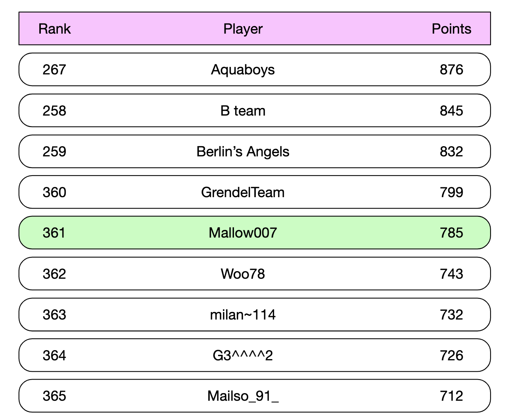Select the Aquaboys leaderboard row

tap(254, 69)
